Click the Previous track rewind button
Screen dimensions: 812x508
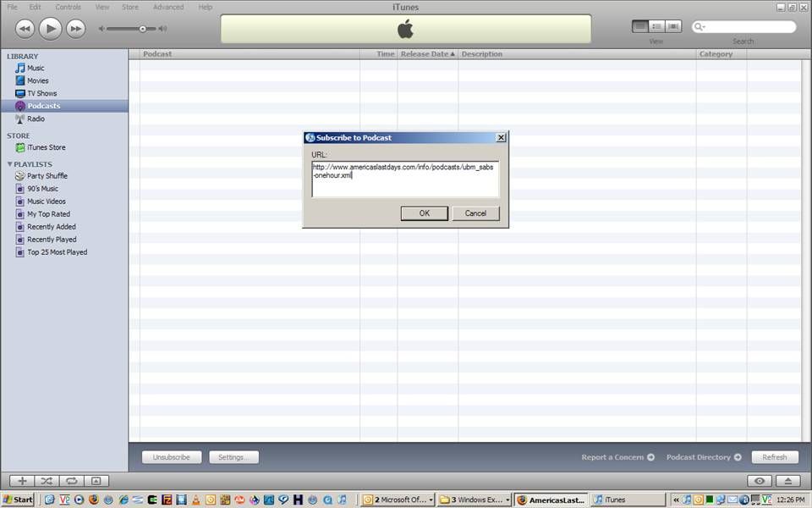click(x=25, y=29)
